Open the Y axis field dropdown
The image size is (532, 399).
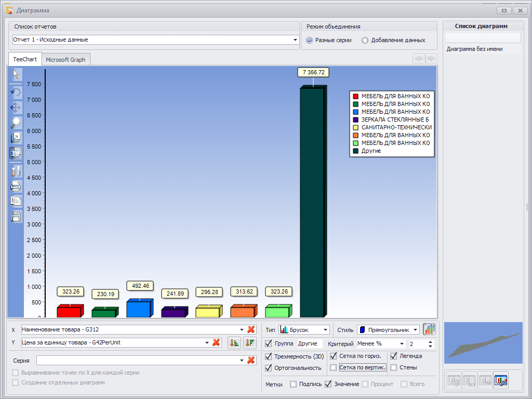point(207,343)
